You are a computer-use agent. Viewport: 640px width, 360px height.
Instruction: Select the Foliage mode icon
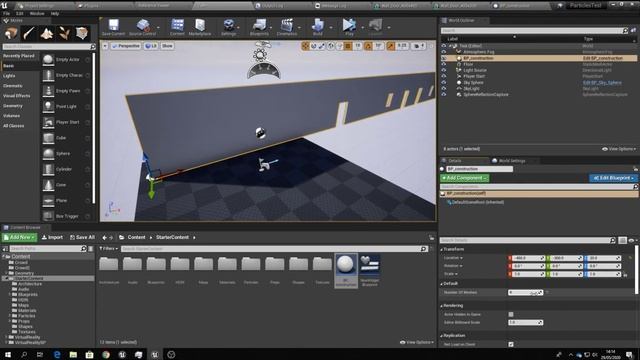(x=64, y=33)
